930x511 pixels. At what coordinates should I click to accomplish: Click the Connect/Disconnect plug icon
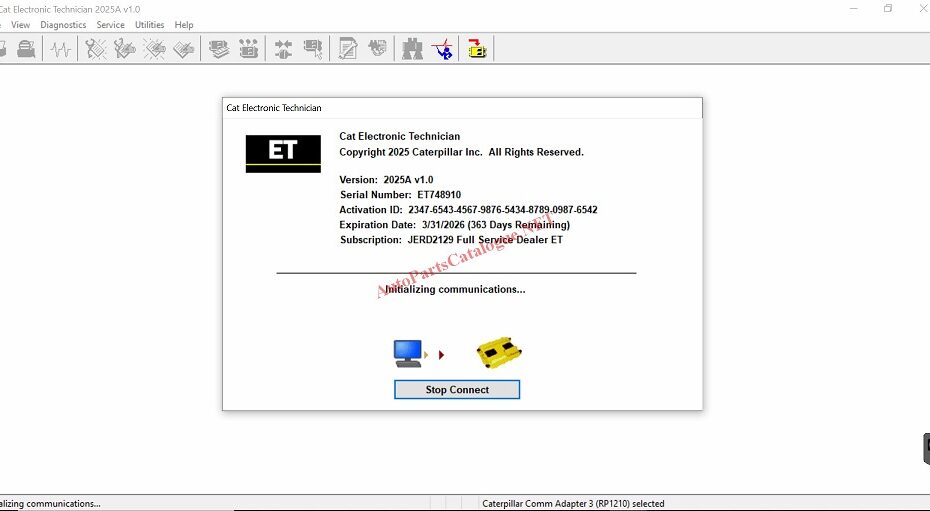[284, 49]
